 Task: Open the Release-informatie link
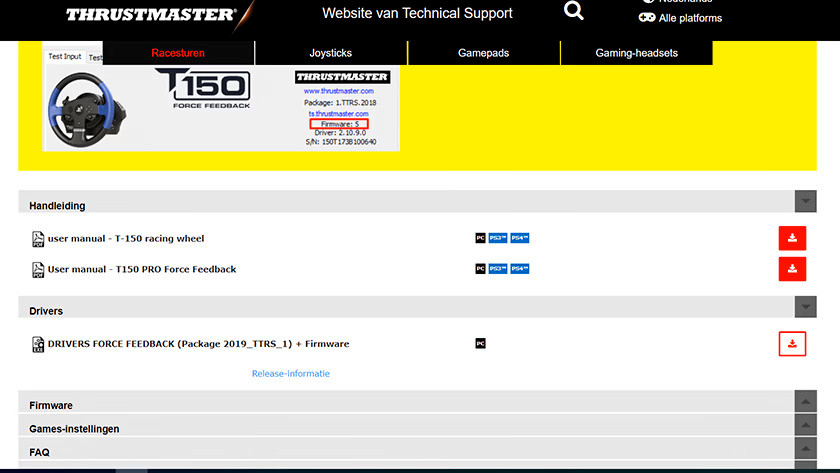click(290, 373)
